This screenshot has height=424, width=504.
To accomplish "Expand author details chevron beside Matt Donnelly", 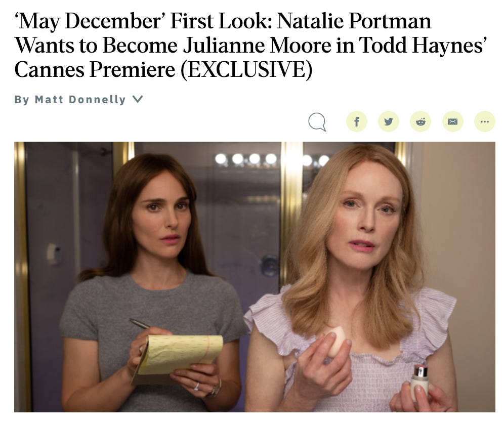I will [x=138, y=99].
